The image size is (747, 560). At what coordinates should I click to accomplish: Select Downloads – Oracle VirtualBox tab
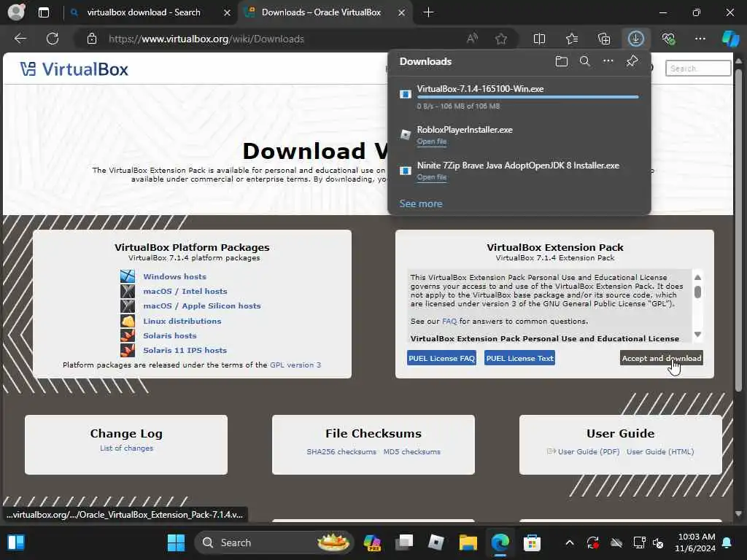(321, 12)
